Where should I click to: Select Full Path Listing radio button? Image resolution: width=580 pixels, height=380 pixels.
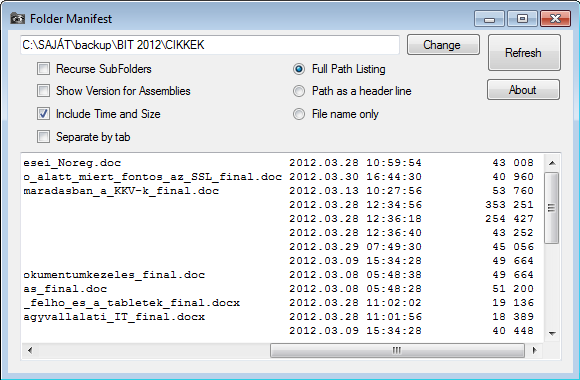299,69
